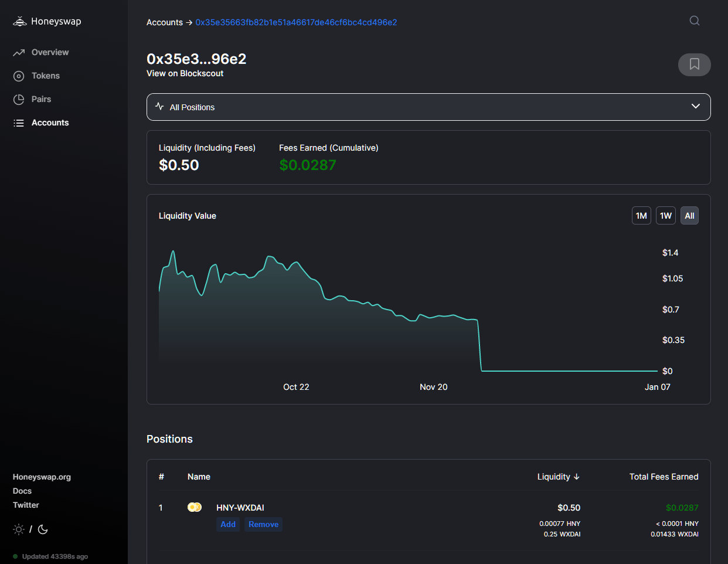Screen dimensions: 728x564
Task: Open Docs link
Action: [22, 491]
